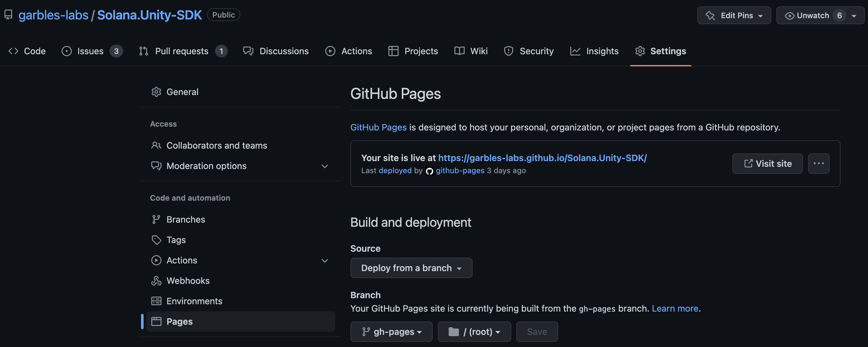This screenshot has width=868, height=347.
Task: Click the Insights graph icon
Action: (575, 51)
